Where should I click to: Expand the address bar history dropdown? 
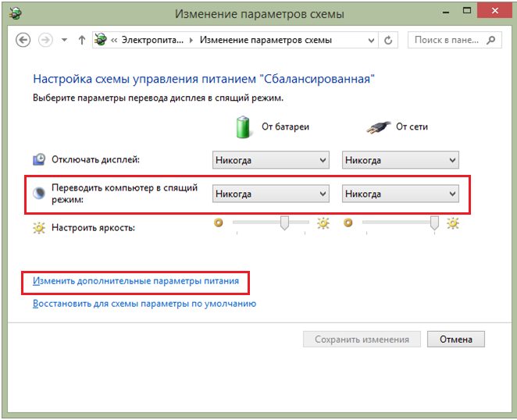(x=371, y=41)
